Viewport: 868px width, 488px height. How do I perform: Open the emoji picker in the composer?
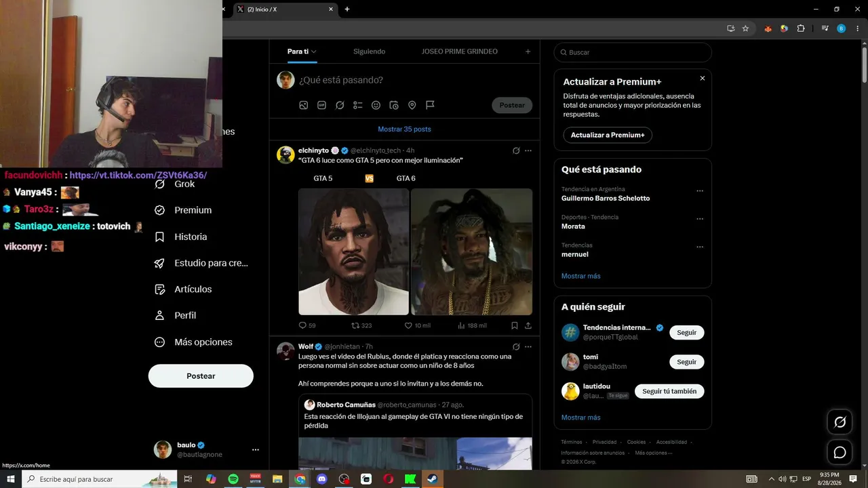376,105
